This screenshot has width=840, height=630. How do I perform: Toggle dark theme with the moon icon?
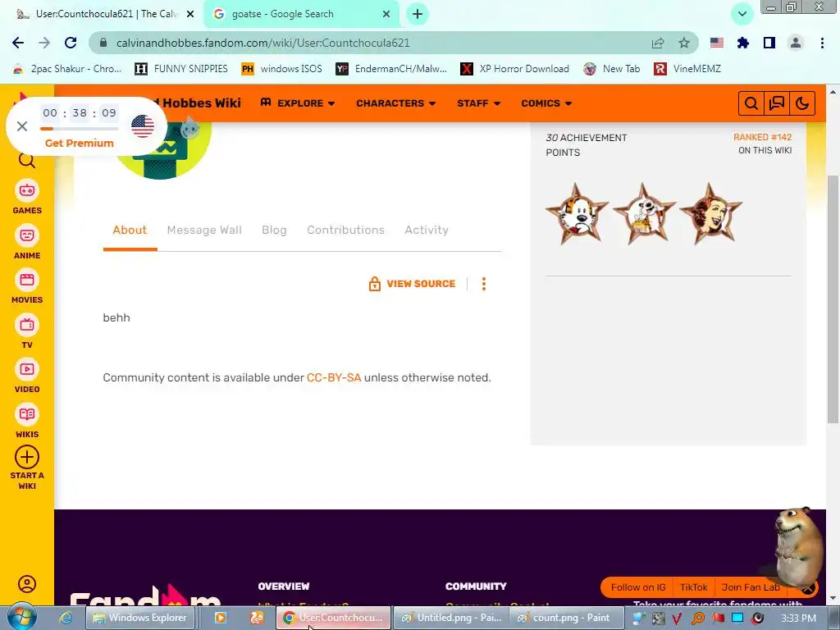point(802,103)
